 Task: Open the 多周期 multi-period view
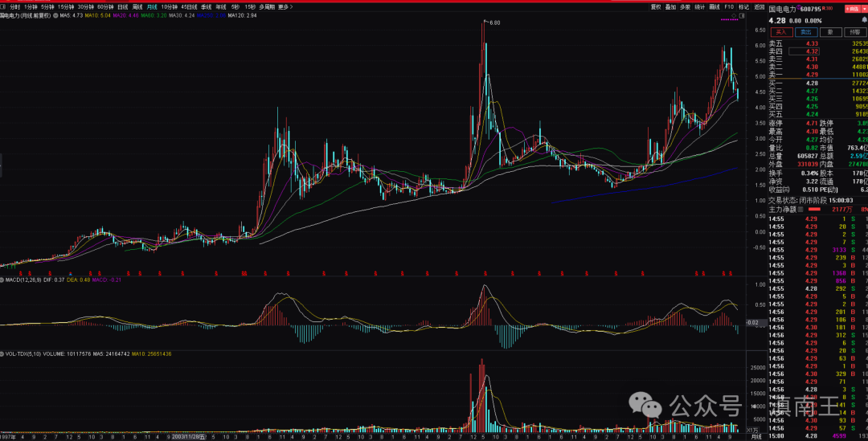267,7
